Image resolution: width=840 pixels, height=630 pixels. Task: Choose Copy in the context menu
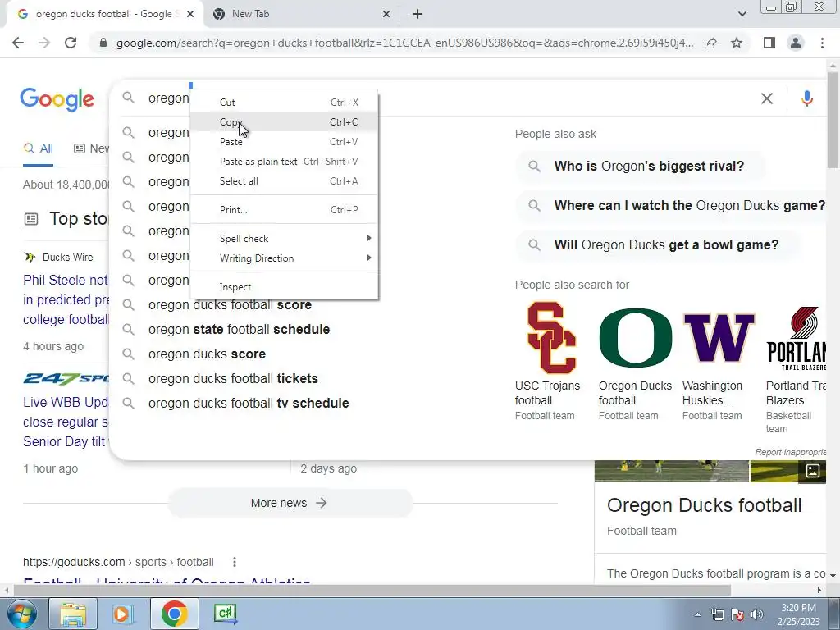click(284, 121)
